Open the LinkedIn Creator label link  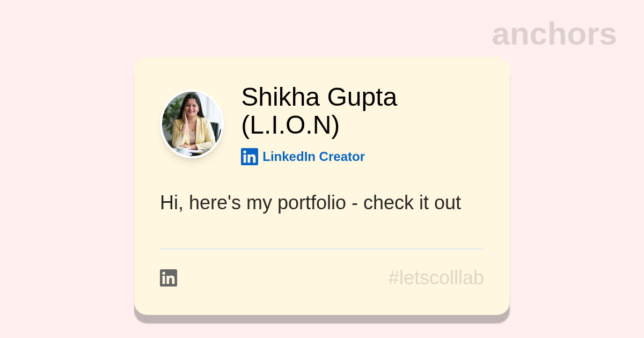(x=313, y=157)
